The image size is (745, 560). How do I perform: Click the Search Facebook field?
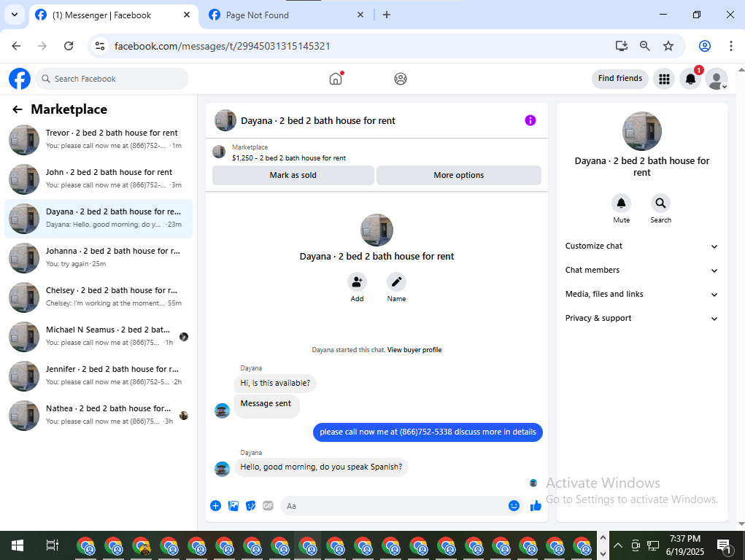(112, 79)
